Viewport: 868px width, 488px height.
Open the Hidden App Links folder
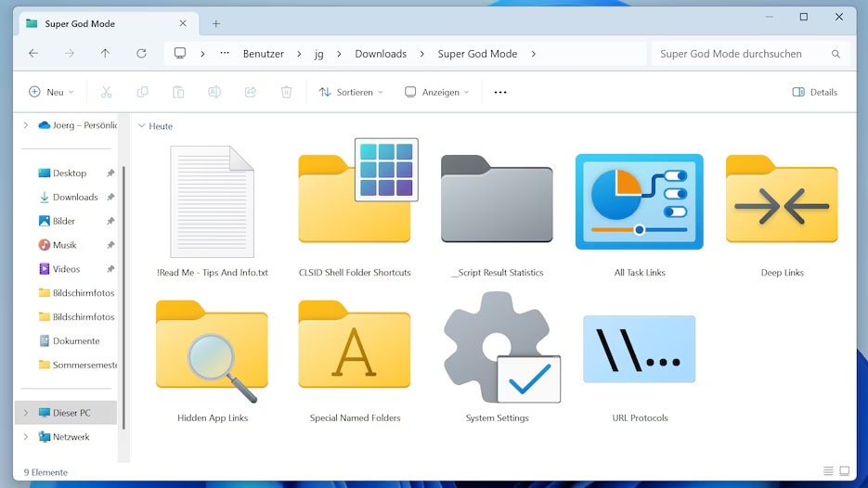coord(212,349)
